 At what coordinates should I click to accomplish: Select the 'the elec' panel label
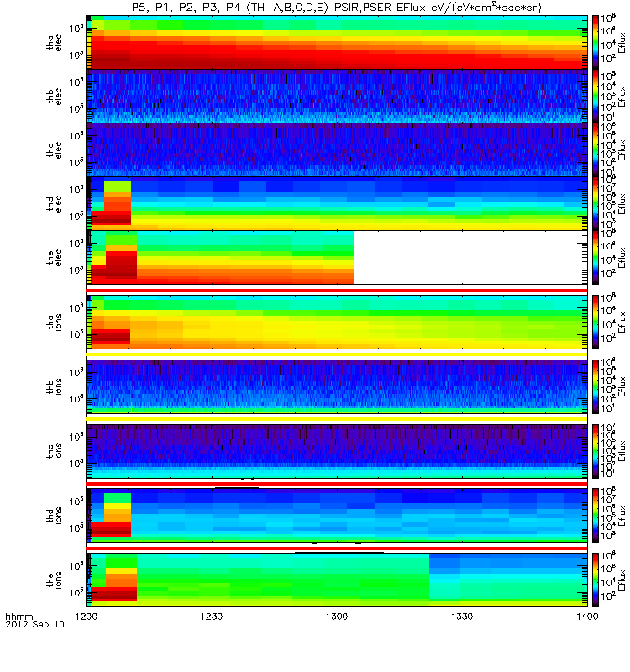tap(55, 258)
